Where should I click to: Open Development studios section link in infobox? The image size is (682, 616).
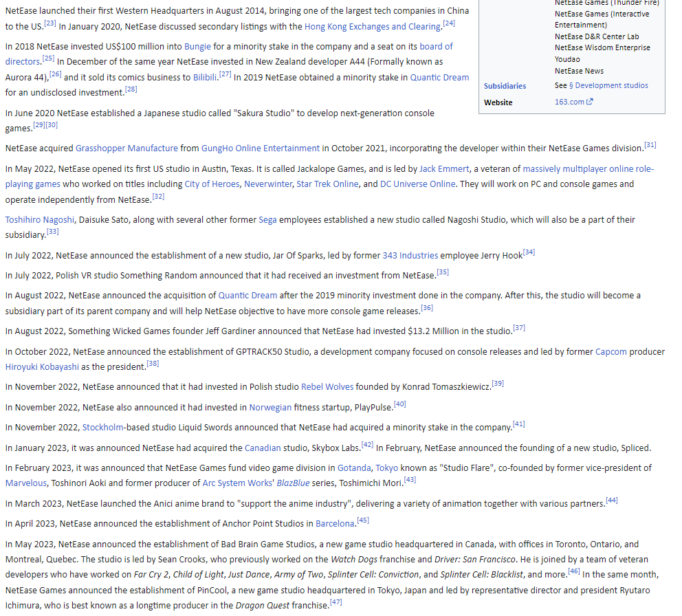point(608,85)
